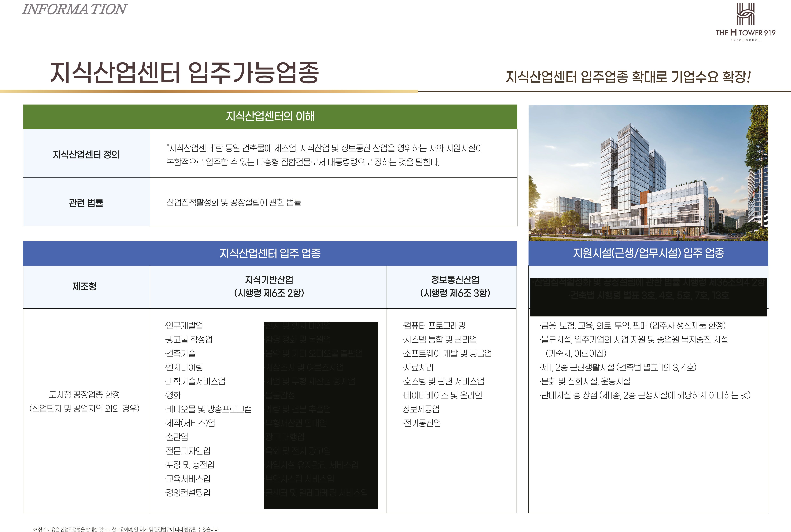Click the INFORMATION heading text
The image size is (791, 532).
tap(74, 9)
